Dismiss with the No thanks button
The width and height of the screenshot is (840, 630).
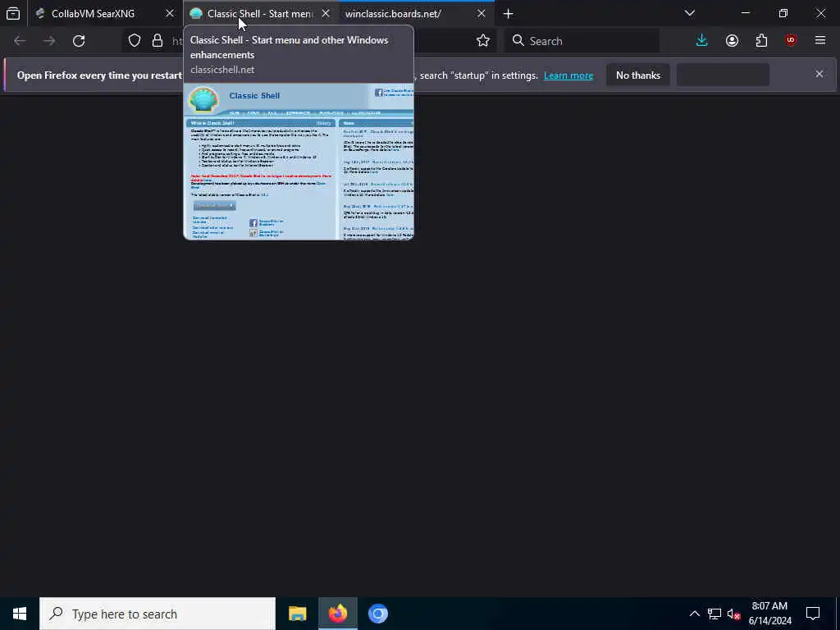click(638, 75)
